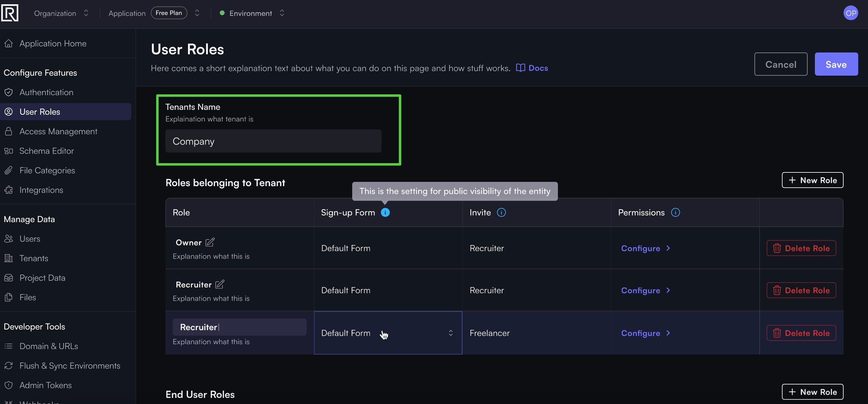The height and width of the screenshot is (404, 868).
Task: Open the Docs book icon link
Action: point(532,68)
